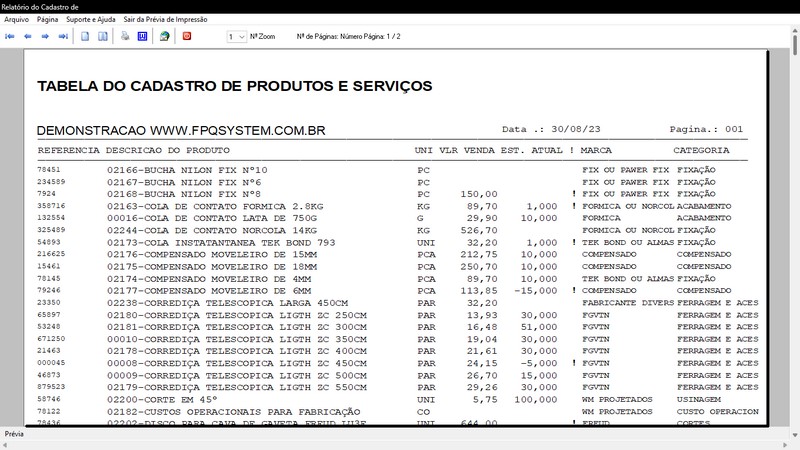Click the globe export icon
The height and width of the screenshot is (450, 800).
(164, 36)
